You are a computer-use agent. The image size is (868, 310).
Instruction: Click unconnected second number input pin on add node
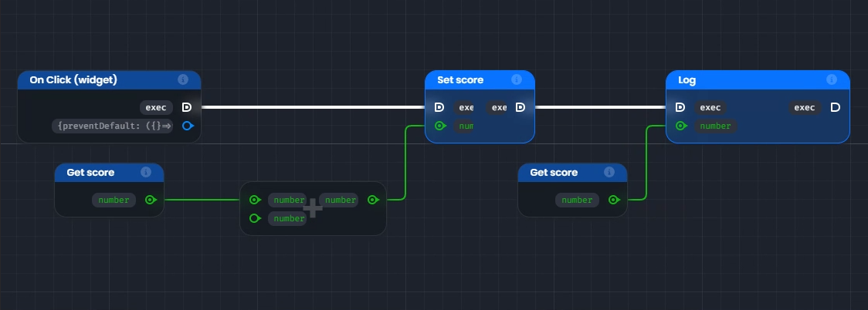pyautogui.click(x=255, y=218)
